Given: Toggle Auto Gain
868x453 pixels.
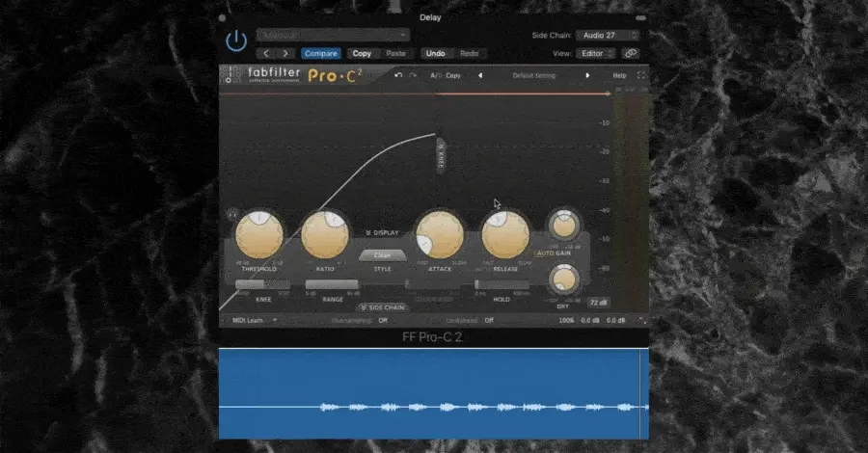Looking at the screenshot, I should point(553,253).
